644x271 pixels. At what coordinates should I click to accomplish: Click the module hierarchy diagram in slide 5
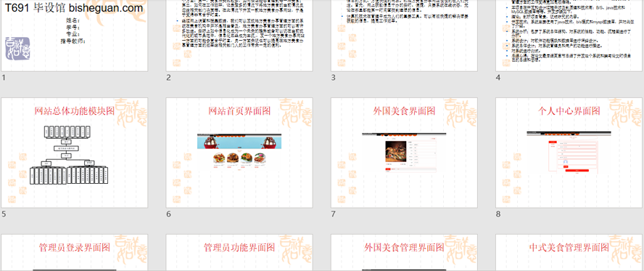[x=70, y=155]
